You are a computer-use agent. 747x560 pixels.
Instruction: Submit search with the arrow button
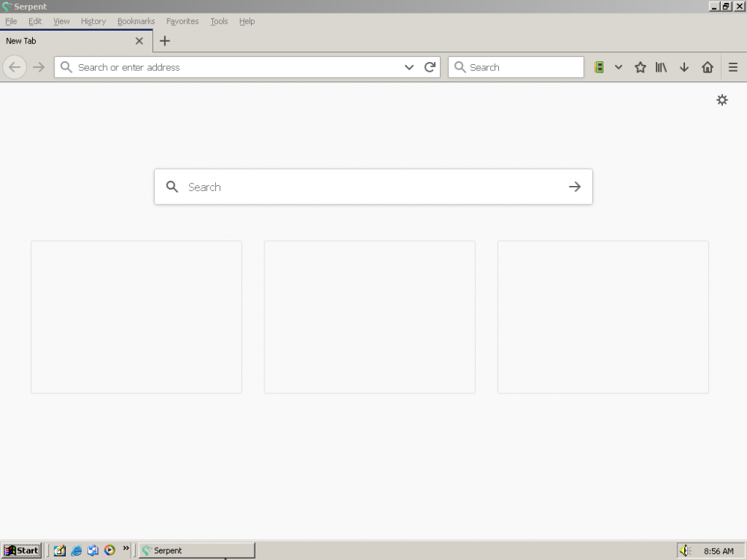point(574,187)
